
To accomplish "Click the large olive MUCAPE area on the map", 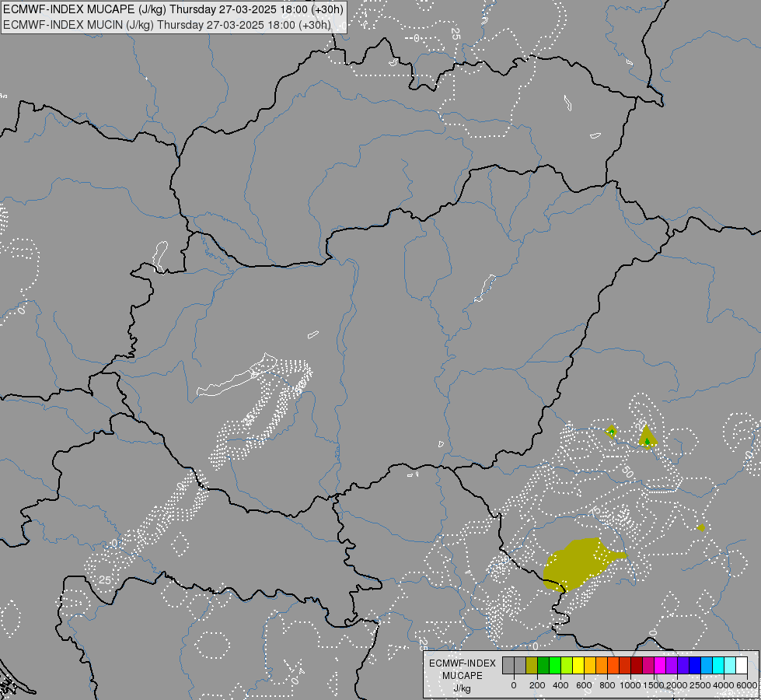I will point(578,563).
